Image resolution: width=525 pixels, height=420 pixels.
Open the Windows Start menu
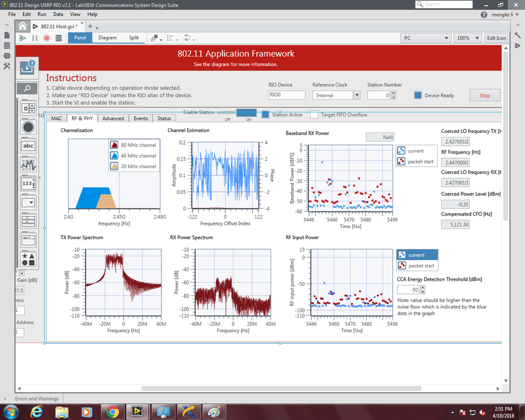[11, 412]
